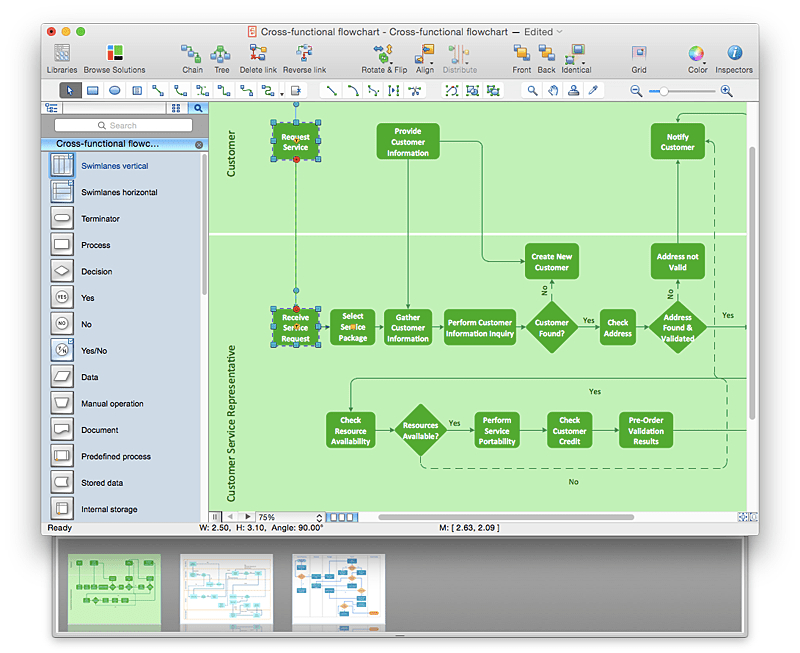Open the Color picker
The image size is (800, 653).
tap(697, 55)
